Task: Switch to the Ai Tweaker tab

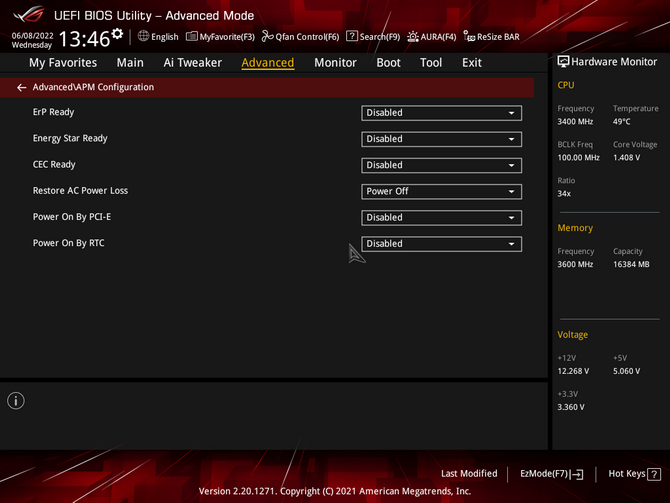Action: click(192, 62)
